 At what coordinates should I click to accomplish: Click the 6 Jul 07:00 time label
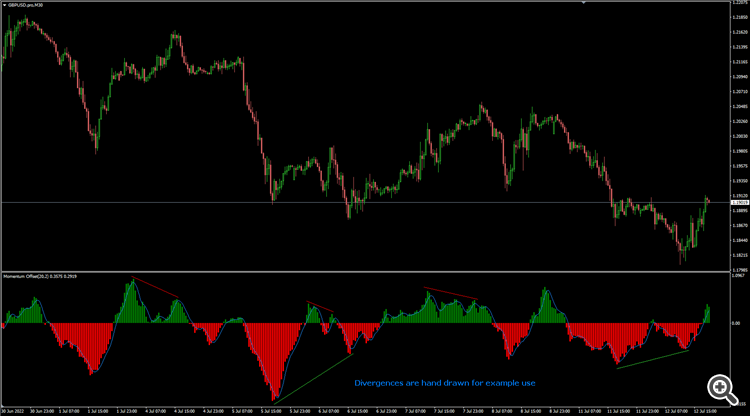[329, 411]
